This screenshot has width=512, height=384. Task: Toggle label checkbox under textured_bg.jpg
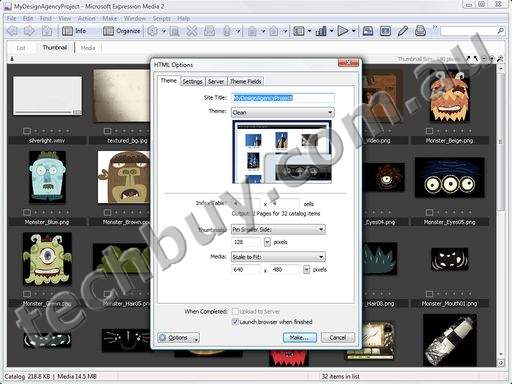107,131
